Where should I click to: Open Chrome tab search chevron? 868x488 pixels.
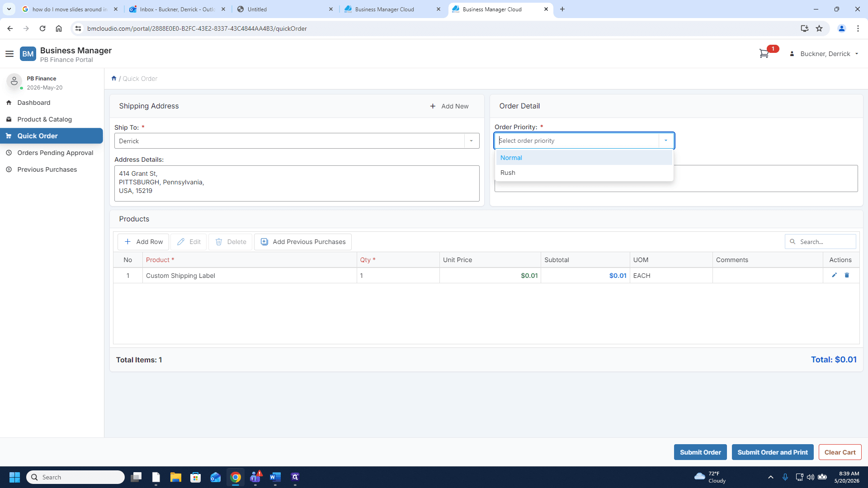9,9
